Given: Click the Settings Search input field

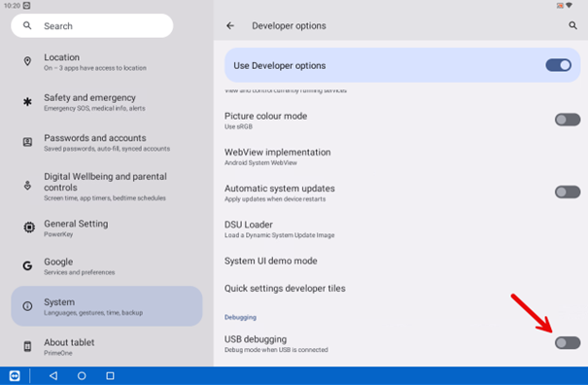Looking at the screenshot, I should (x=92, y=25).
